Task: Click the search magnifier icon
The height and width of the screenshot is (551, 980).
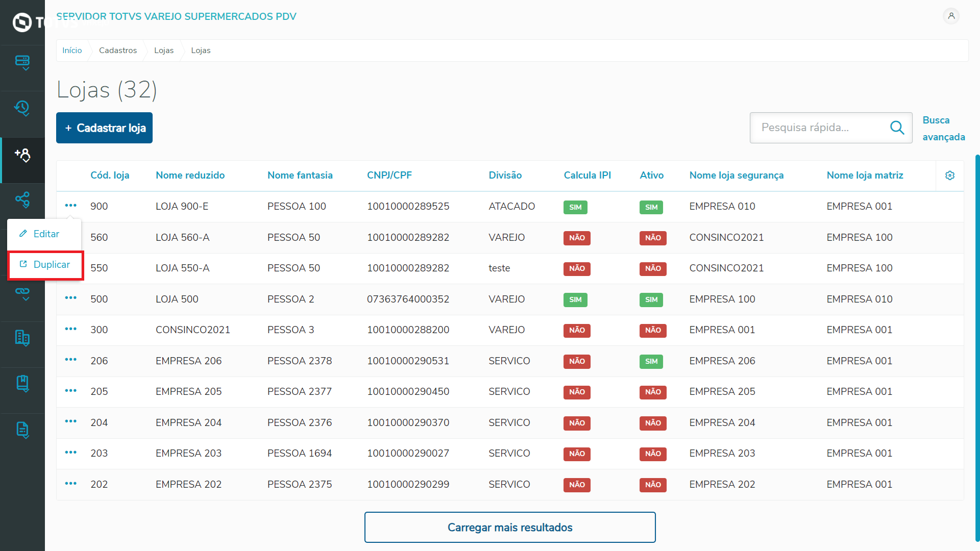Action: (897, 128)
